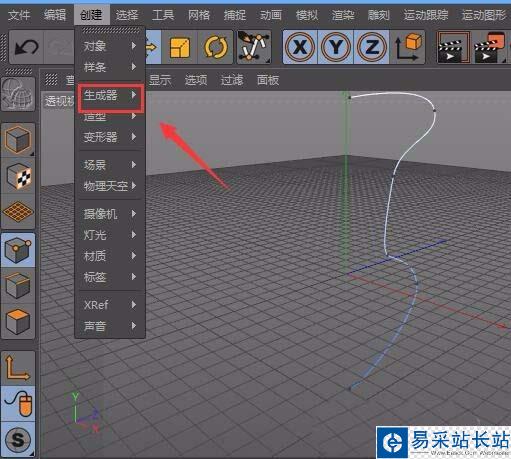Click the Enable Axis L-shaped icon
The width and height of the screenshot is (511, 459).
[18, 368]
